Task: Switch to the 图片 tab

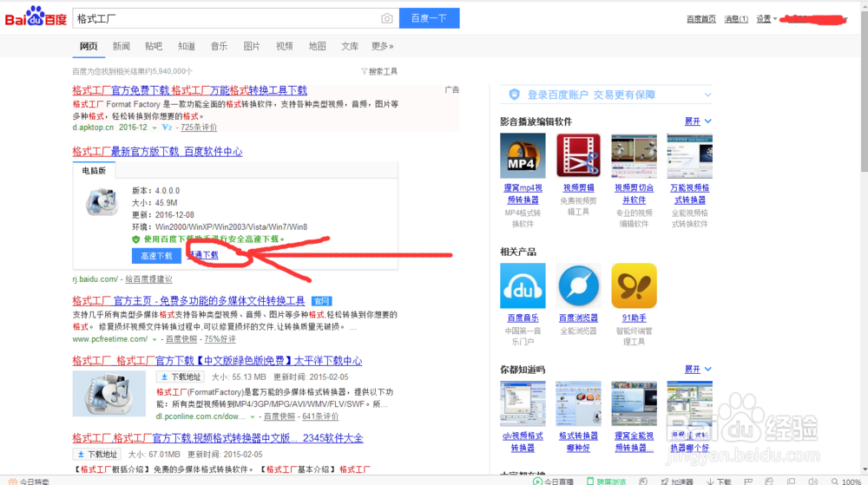Action: tap(252, 46)
